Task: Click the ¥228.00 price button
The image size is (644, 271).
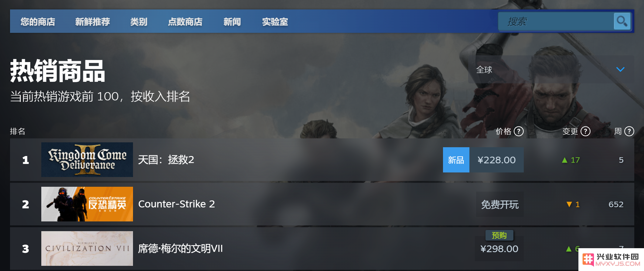Action: [496, 160]
